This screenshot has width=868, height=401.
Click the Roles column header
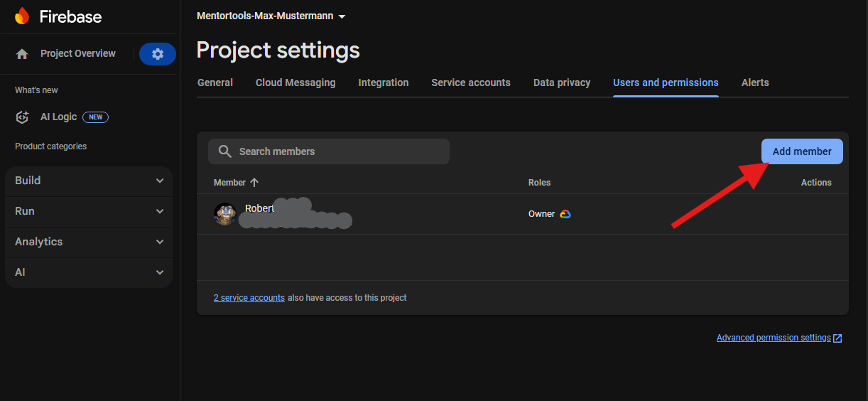[539, 183]
